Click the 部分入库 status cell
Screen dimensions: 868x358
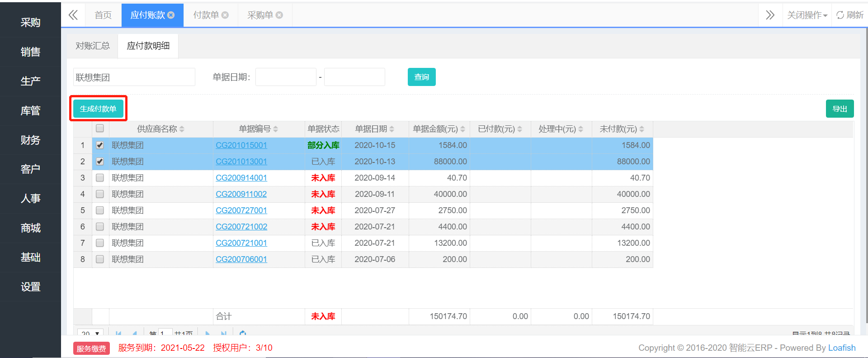click(323, 145)
